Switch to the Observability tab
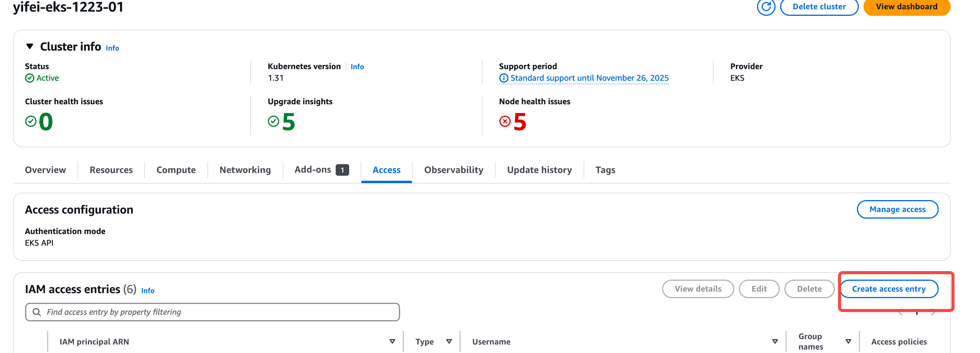980x353 pixels. [454, 170]
